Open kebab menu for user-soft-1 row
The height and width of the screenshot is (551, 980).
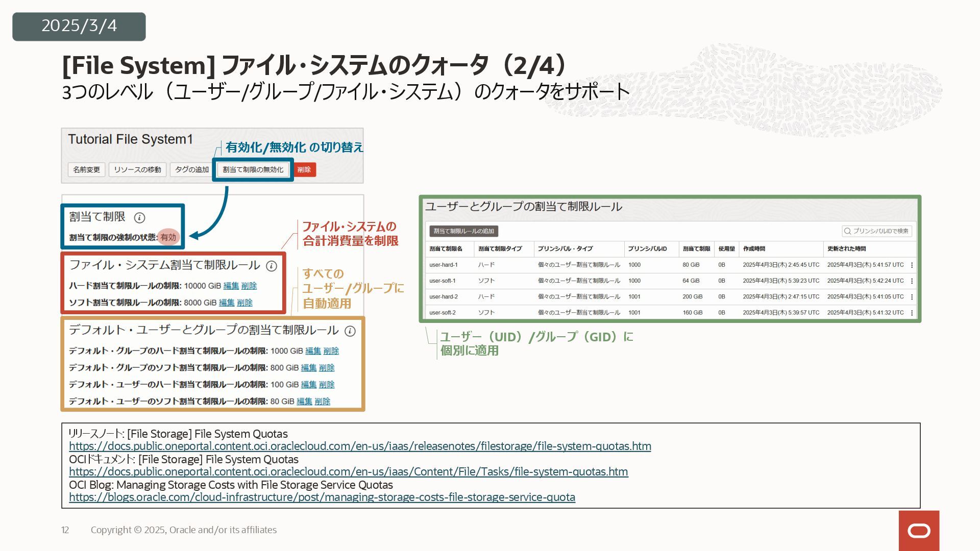pos(912,281)
